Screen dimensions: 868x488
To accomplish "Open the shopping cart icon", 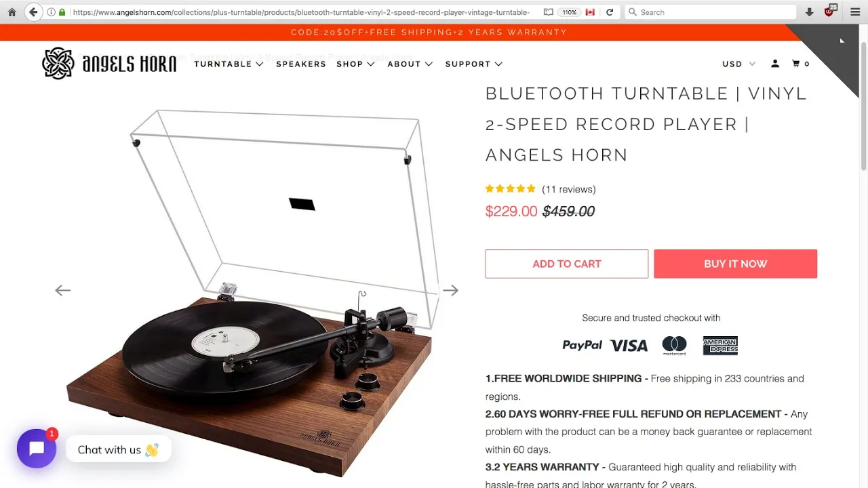I will pyautogui.click(x=800, y=64).
